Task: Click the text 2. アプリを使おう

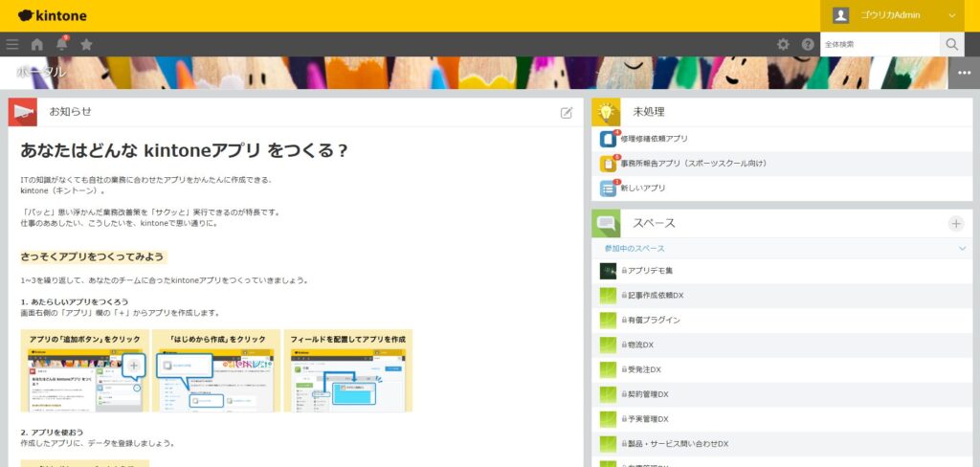Action: 52,432
